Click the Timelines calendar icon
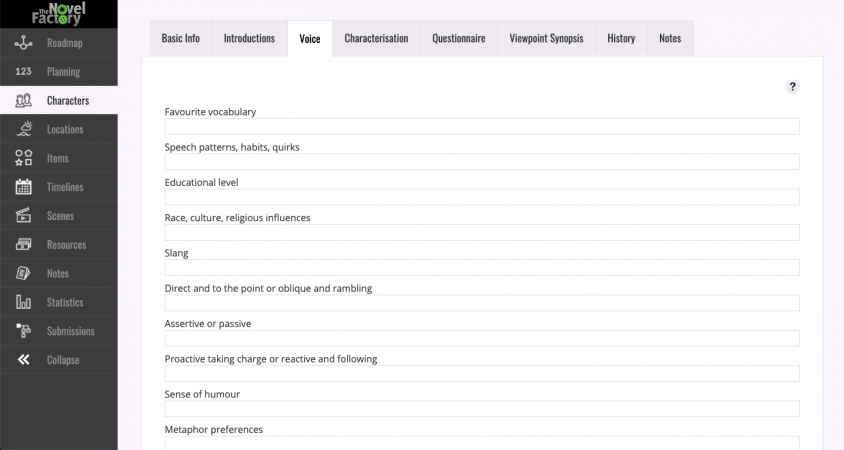The width and height of the screenshot is (844, 450). coord(23,187)
